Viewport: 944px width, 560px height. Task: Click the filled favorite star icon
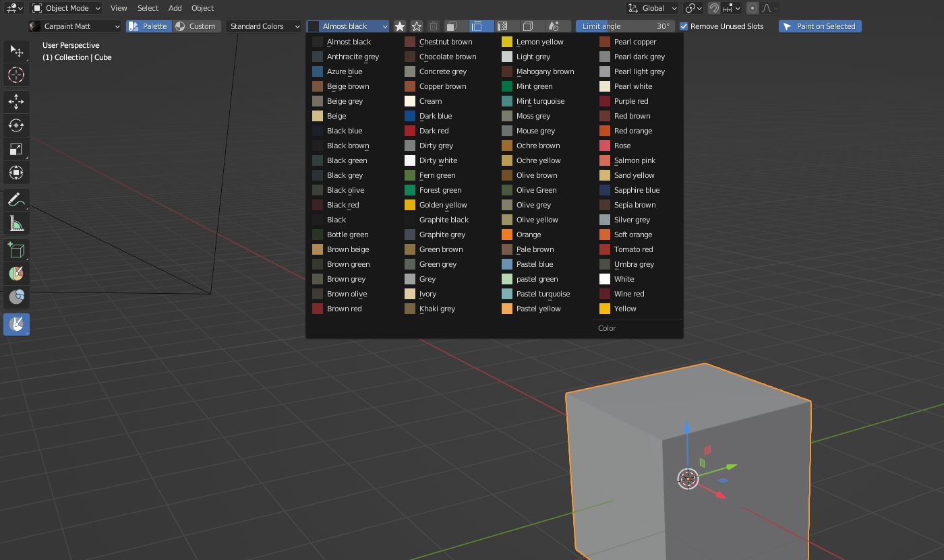coord(399,26)
